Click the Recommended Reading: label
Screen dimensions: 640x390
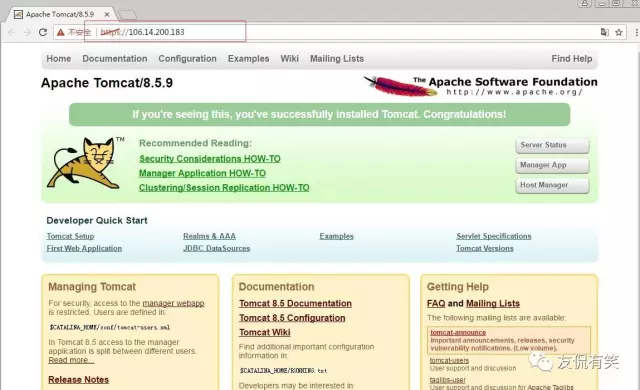pos(195,143)
